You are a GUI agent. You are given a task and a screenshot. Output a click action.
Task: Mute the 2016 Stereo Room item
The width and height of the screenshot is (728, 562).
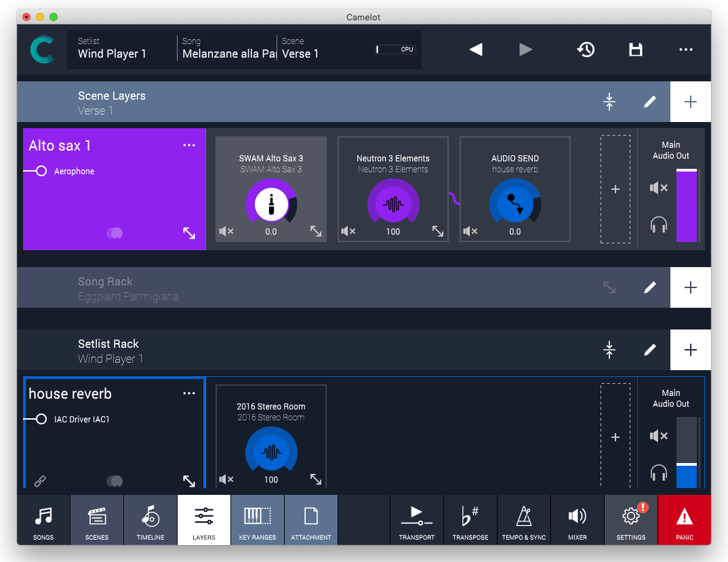point(226,479)
